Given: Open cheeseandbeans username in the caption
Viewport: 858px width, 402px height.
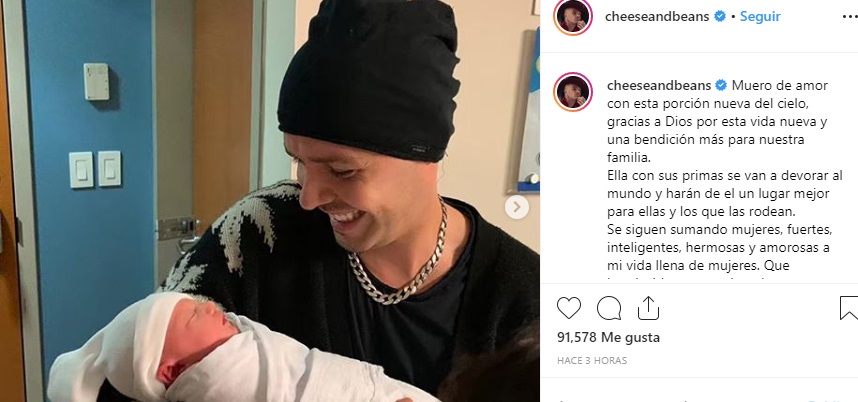Looking at the screenshot, I should click(659, 85).
